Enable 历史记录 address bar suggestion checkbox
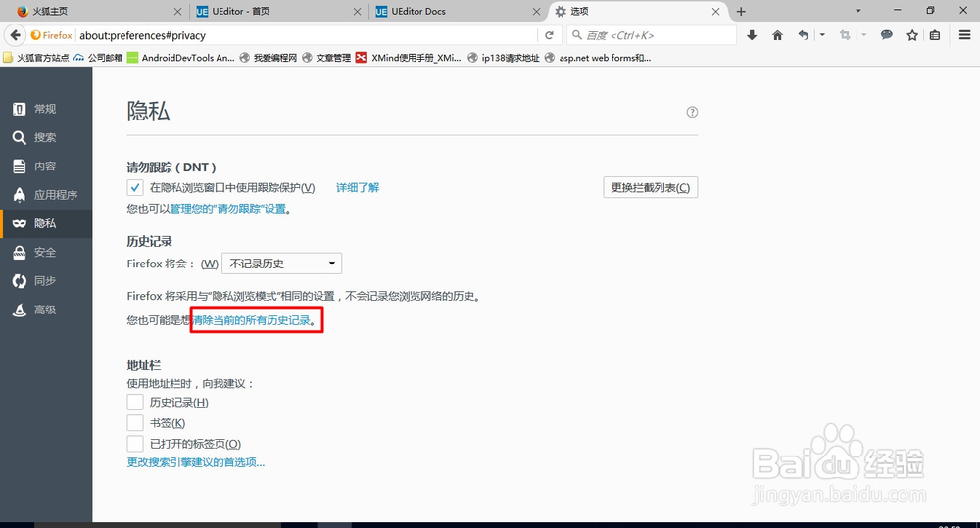Viewport: 980px width, 528px height. coord(135,402)
